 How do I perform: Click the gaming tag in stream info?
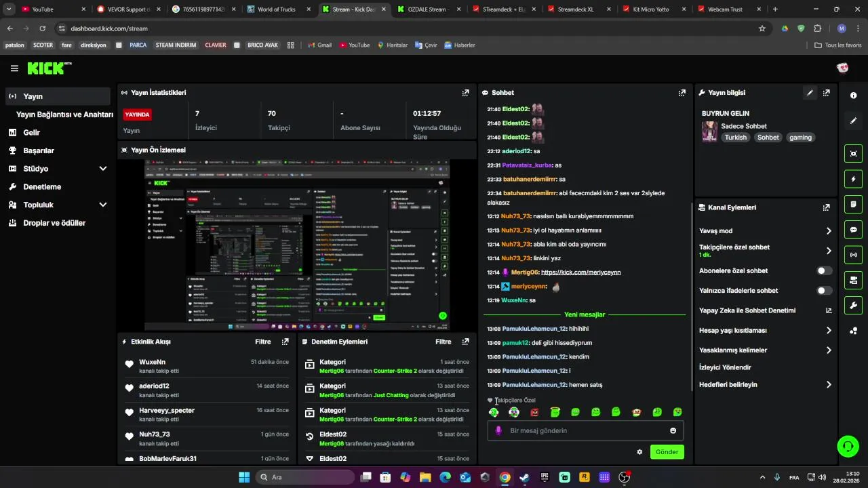point(800,138)
